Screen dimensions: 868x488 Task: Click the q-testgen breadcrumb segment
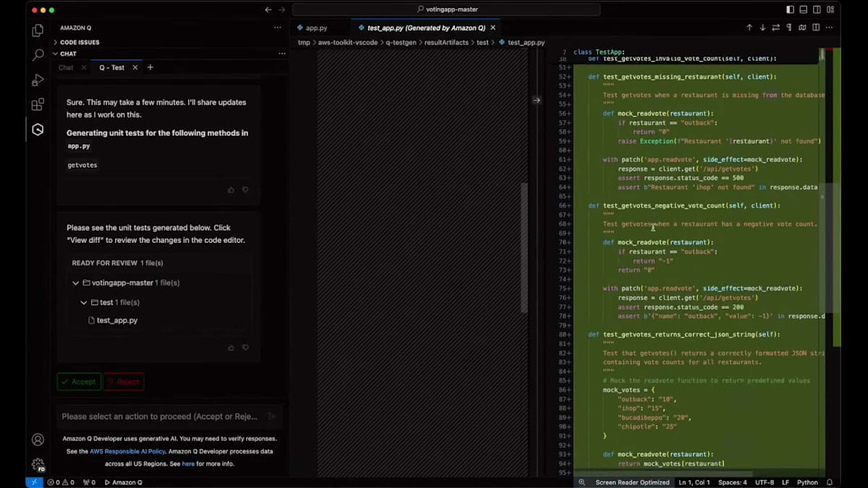tap(401, 43)
